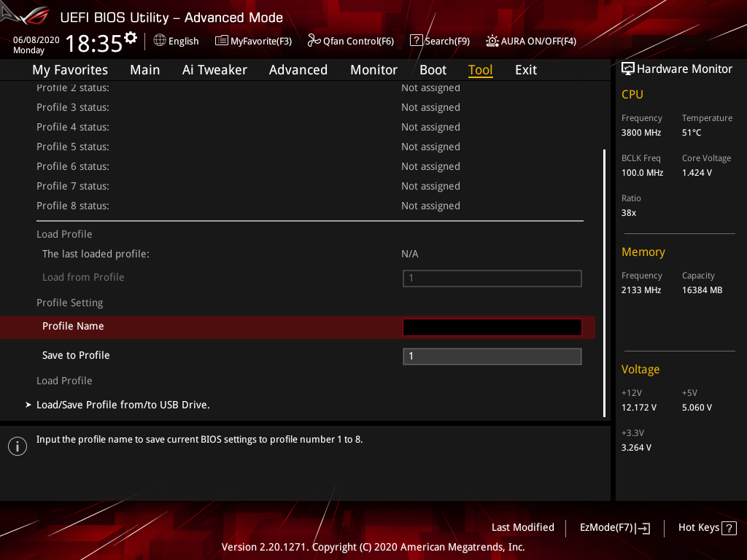Click the Hardware Monitor screen icon
The width and height of the screenshot is (747, 560).
pos(628,69)
